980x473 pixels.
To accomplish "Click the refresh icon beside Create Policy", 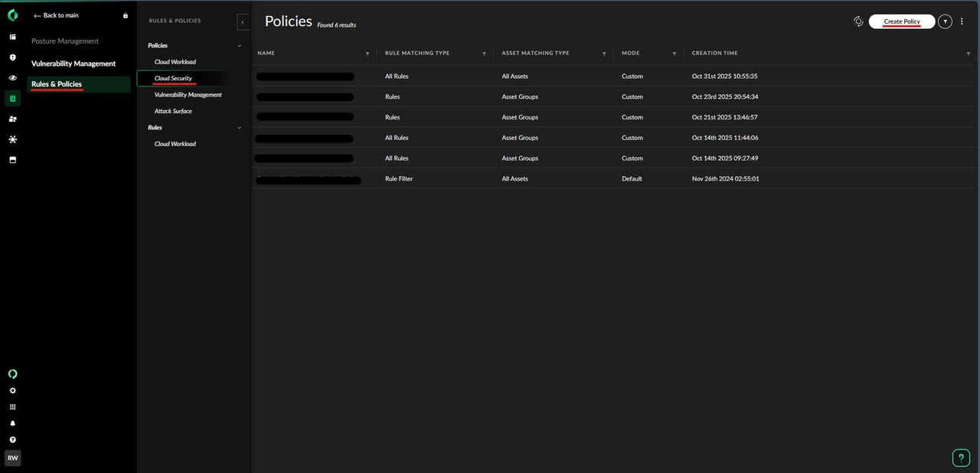I will [858, 21].
